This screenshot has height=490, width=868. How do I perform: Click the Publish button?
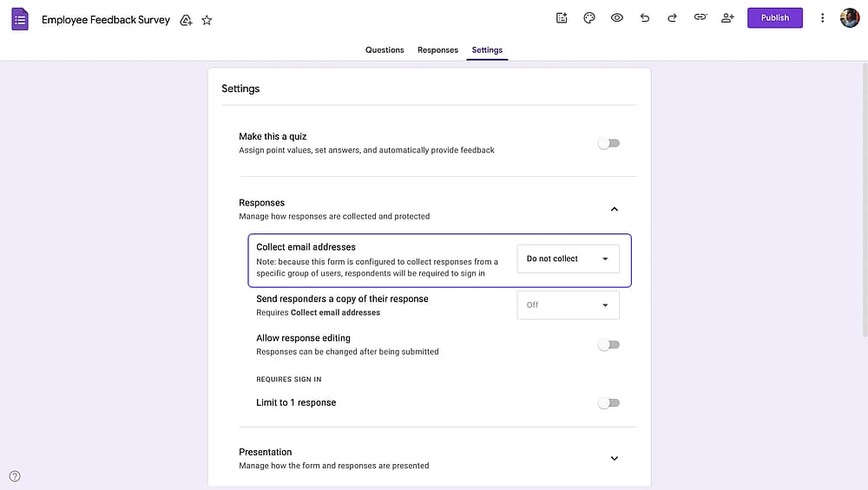tap(774, 17)
